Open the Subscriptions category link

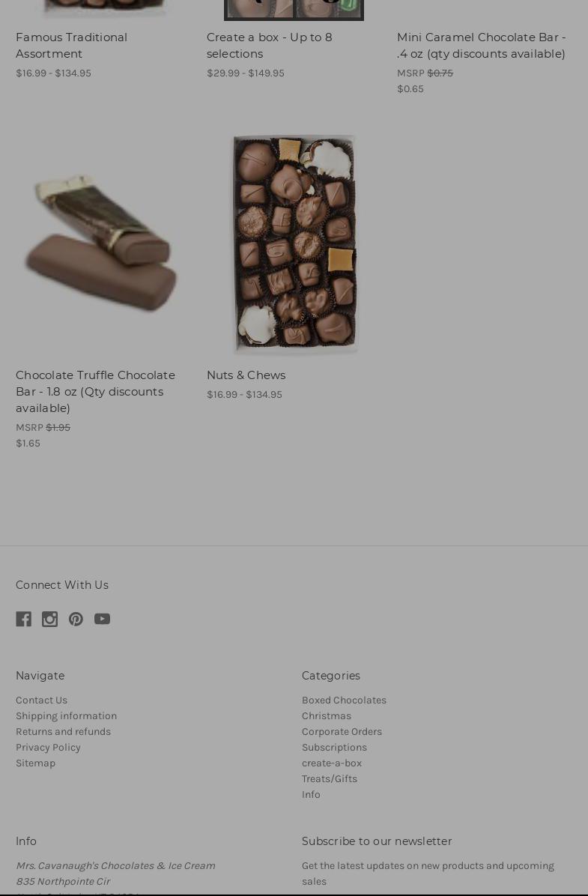tap(334, 747)
